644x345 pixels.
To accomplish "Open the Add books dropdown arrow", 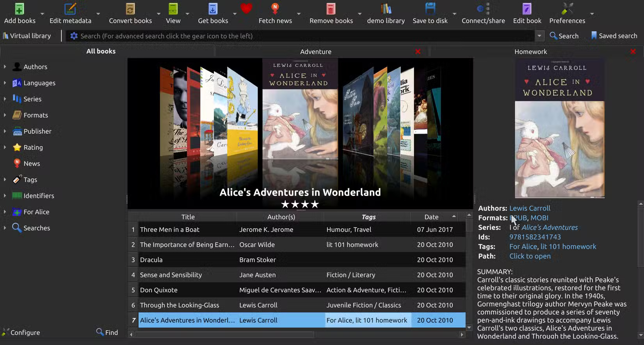I will [43, 14].
